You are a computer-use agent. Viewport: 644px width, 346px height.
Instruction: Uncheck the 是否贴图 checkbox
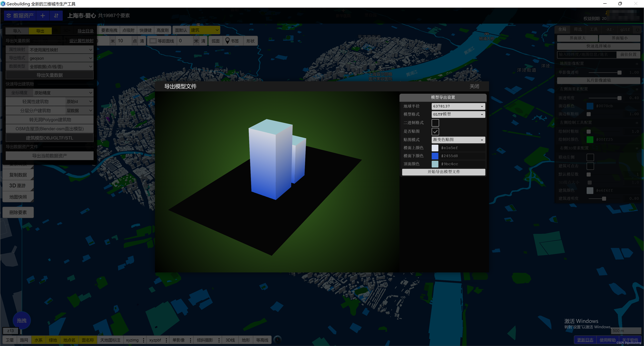(x=435, y=131)
